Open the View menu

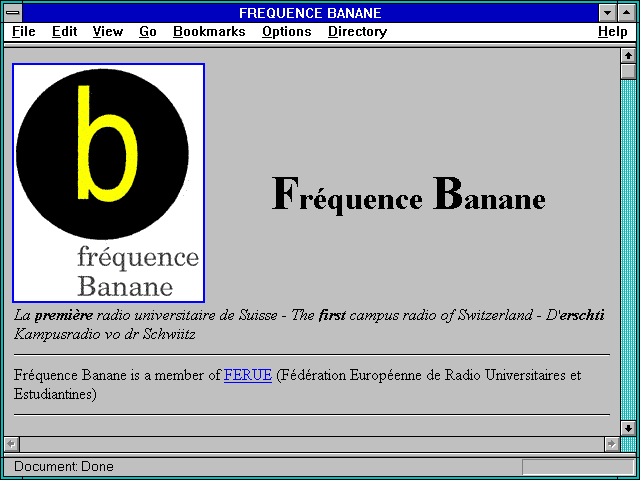108,32
